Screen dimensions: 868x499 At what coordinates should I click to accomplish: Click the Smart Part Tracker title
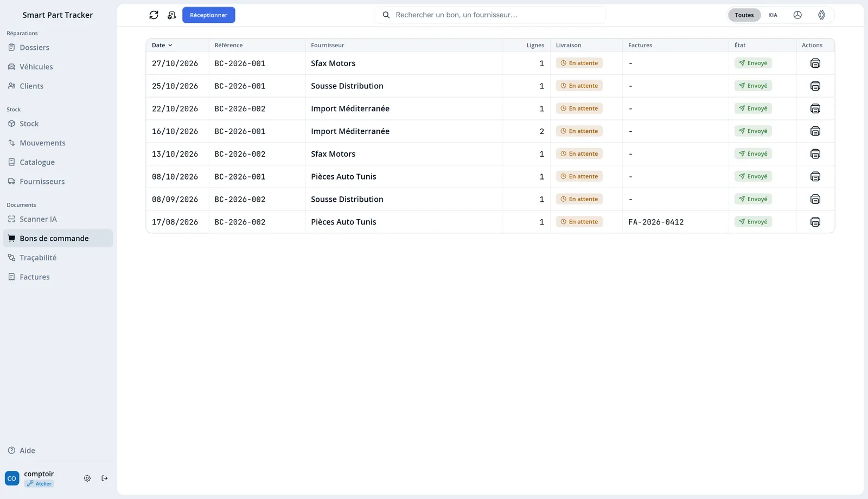click(x=58, y=15)
